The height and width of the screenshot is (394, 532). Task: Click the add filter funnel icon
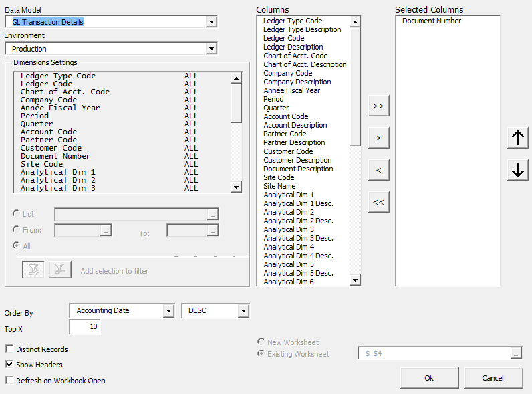click(x=33, y=270)
